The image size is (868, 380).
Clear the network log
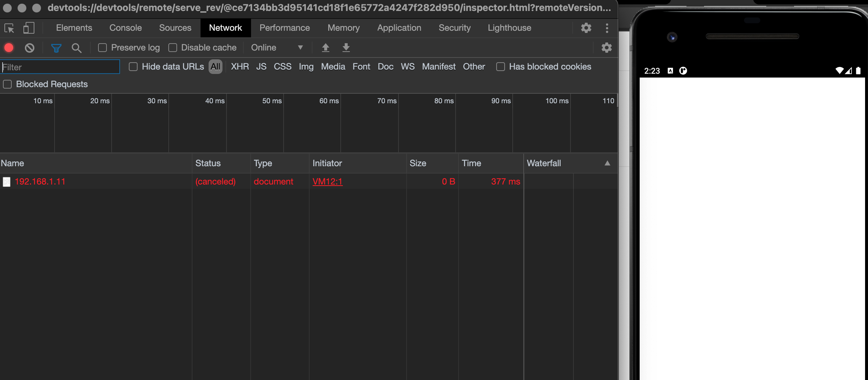[29, 48]
